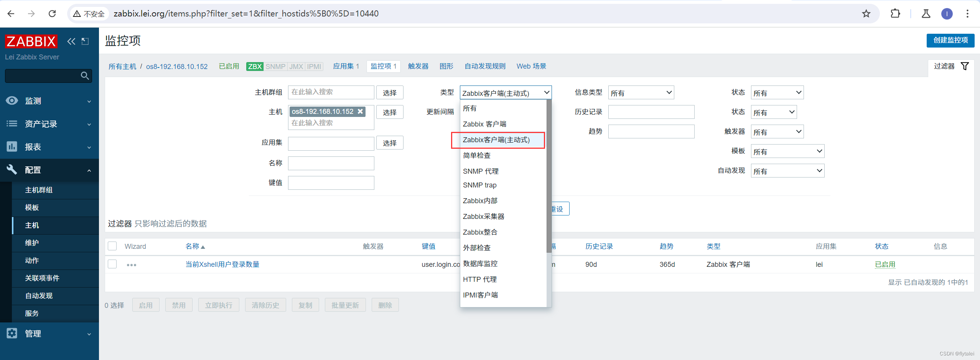Click the 创建监控项 button
Screen dimensions: 980x360
coord(950,40)
